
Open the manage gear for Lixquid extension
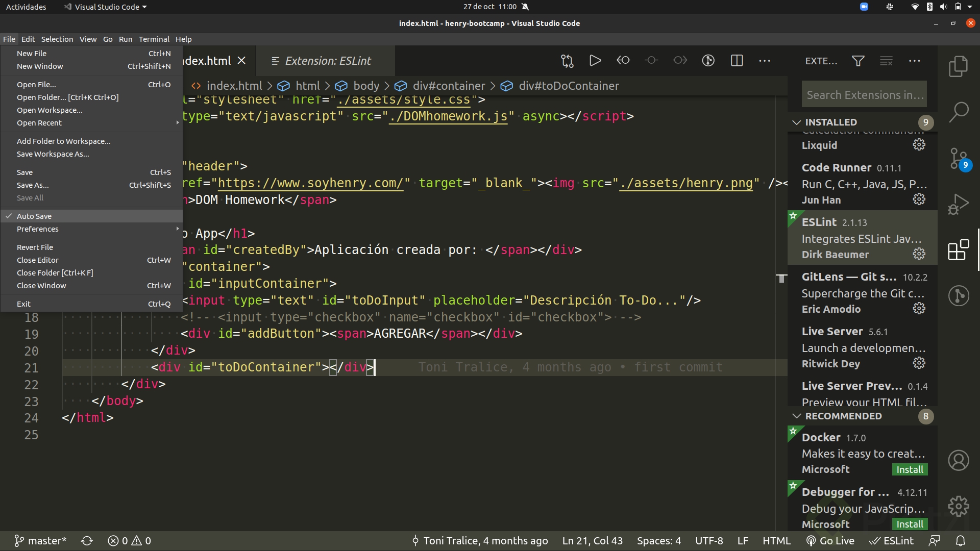919,145
